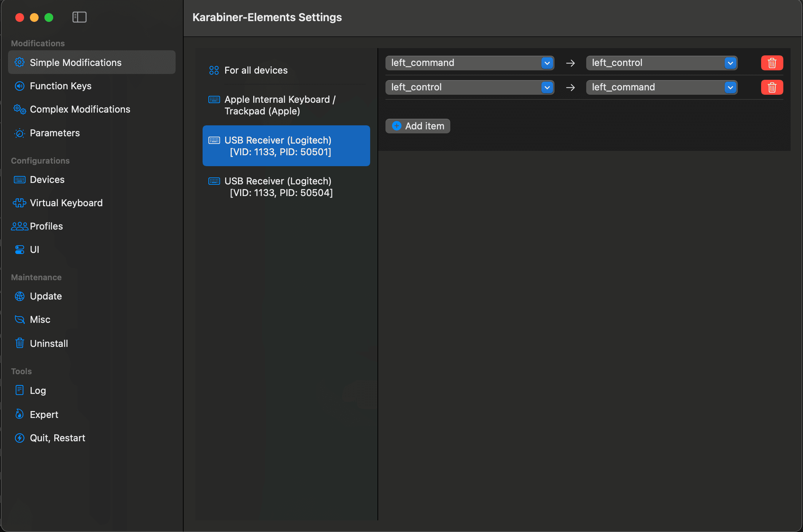
Task: Open the second row left_command target dropdown
Action: pyautogui.click(x=730, y=87)
